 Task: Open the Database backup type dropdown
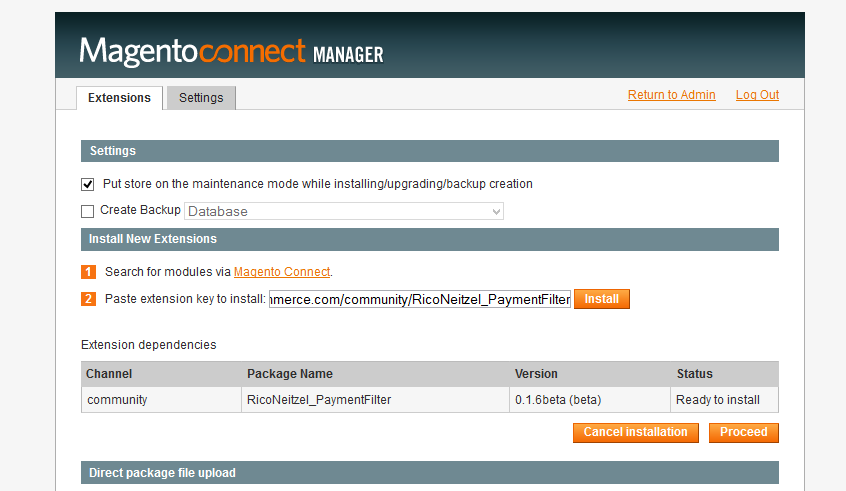(344, 211)
